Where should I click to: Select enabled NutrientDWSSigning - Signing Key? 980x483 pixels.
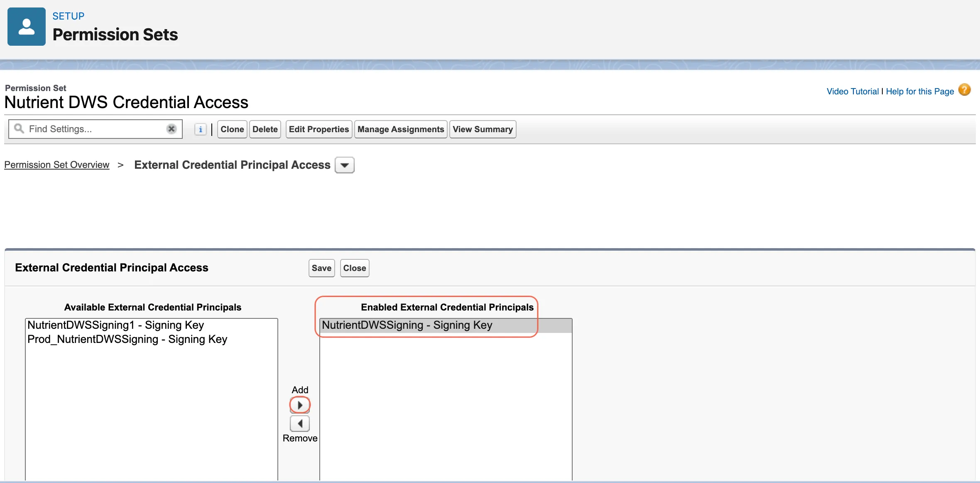(446, 325)
